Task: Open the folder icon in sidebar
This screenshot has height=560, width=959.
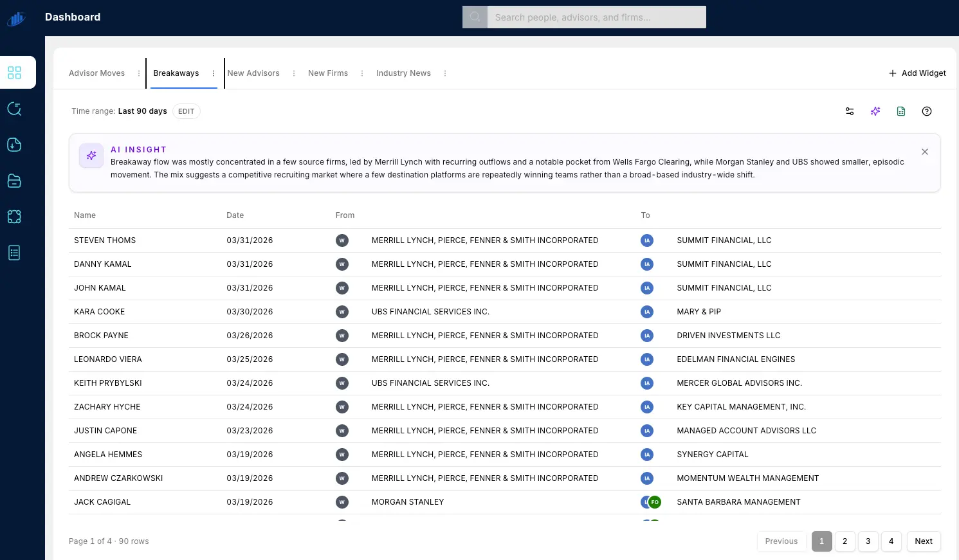Action: point(14,181)
